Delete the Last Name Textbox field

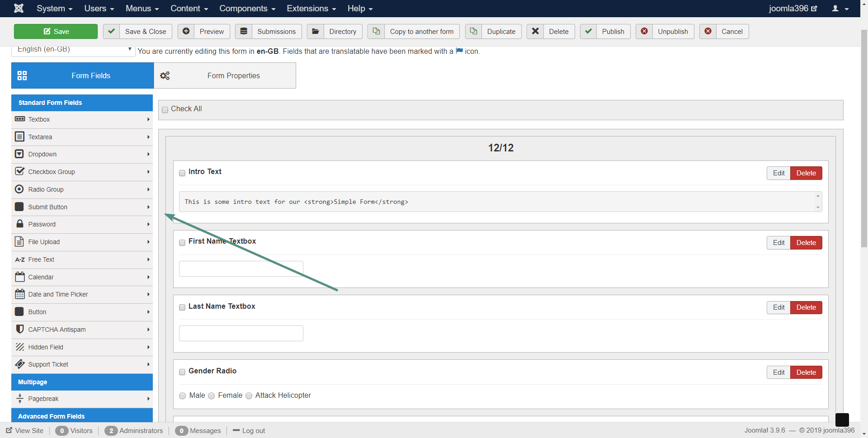click(x=806, y=307)
